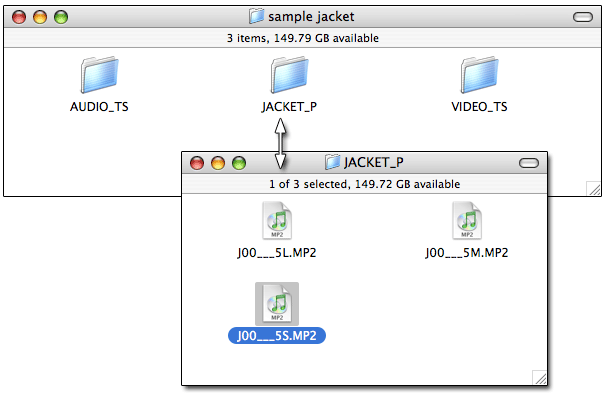Select the JACKET_P folder icon
The width and height of the screenshot is (605, 398).
(289, 75)
